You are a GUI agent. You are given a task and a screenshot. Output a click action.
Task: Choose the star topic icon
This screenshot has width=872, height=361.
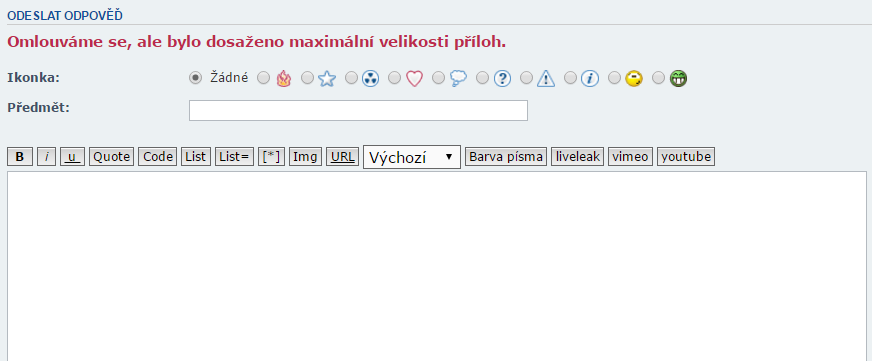point(327,78)
